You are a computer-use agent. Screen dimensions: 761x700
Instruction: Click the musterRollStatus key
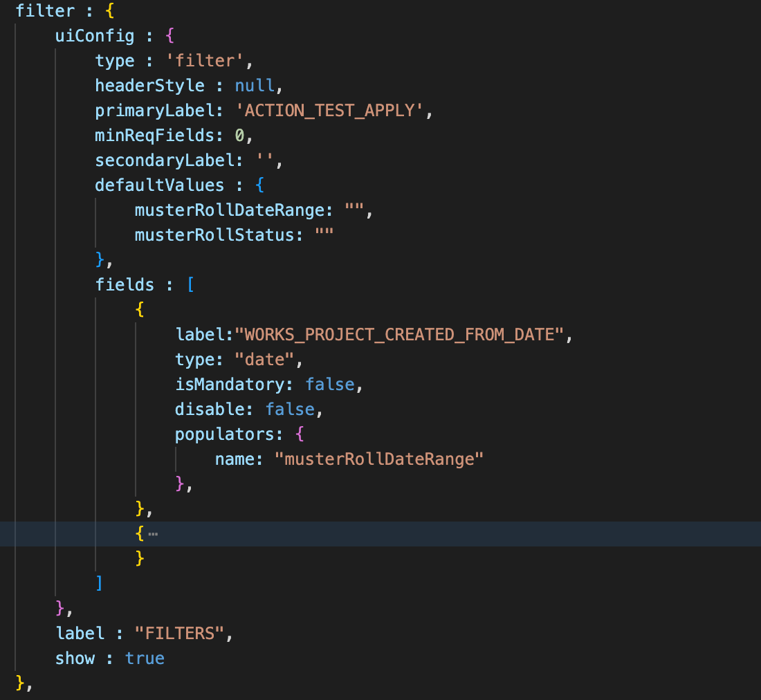(x=214, y=235)
